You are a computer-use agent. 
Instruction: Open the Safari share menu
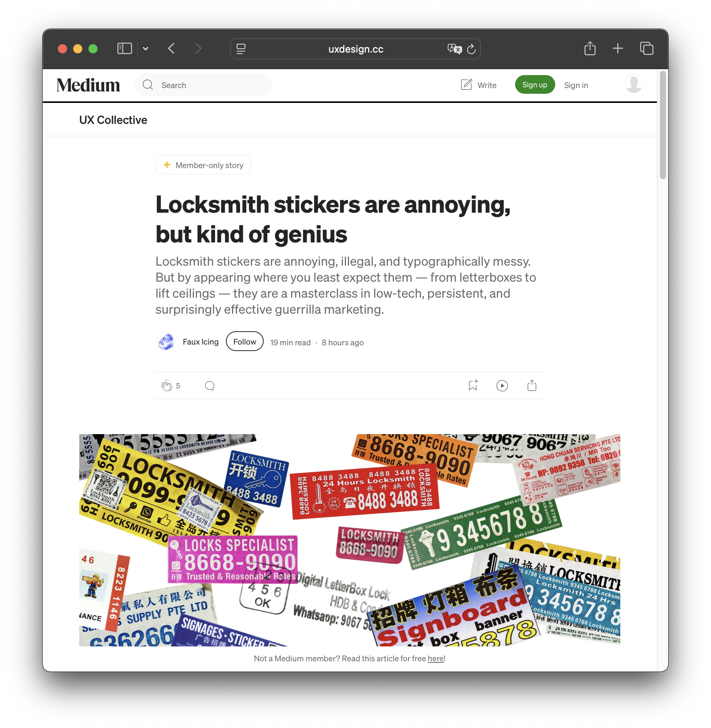point(590,48)
